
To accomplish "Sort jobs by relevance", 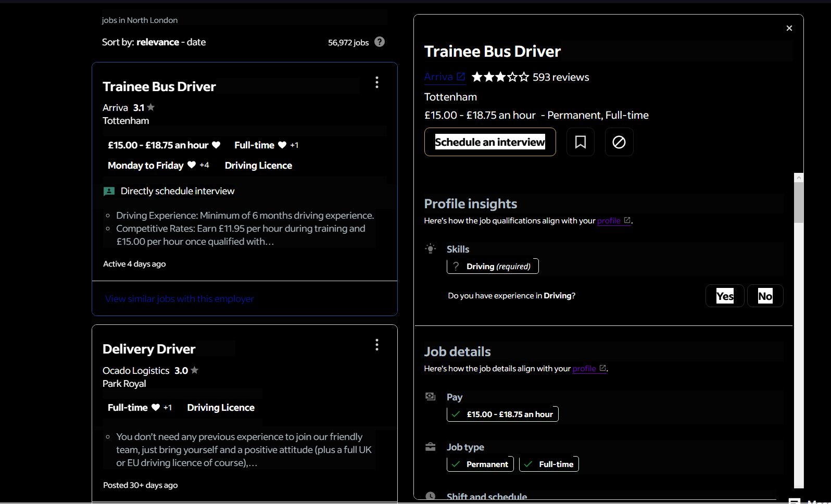I will tap(158, 42).
